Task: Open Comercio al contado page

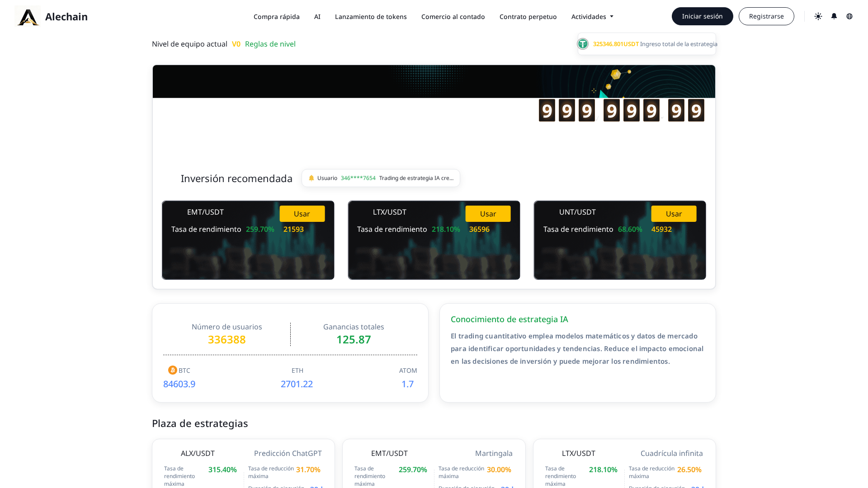Action: [x=453, y=17]
